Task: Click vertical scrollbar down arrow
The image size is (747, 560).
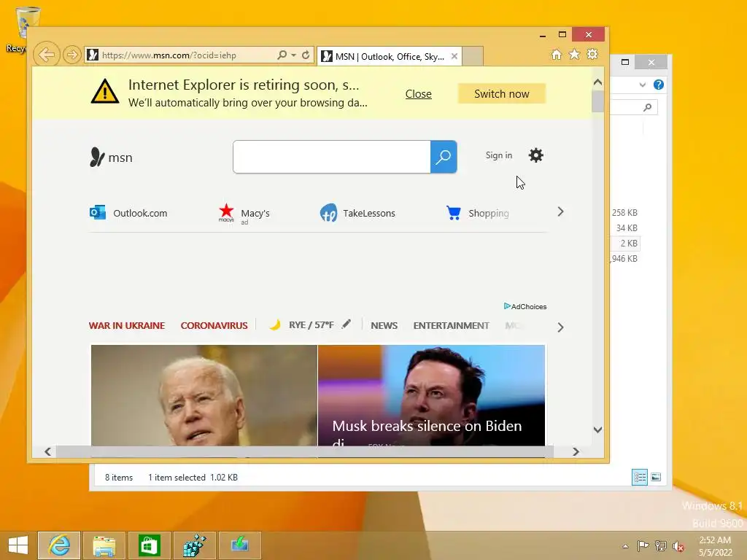Action: (x=598, y=429)
